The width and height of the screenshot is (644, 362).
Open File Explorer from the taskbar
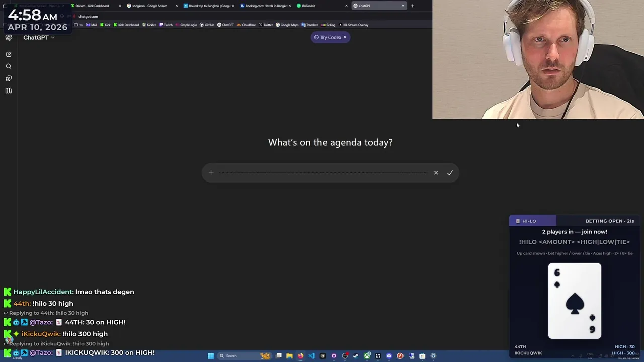coord(289,356)
